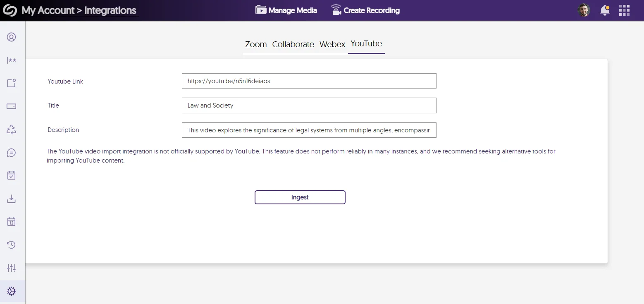644x304 pixels.
Task: Click the Ingest button
Action: coord(300,197)
